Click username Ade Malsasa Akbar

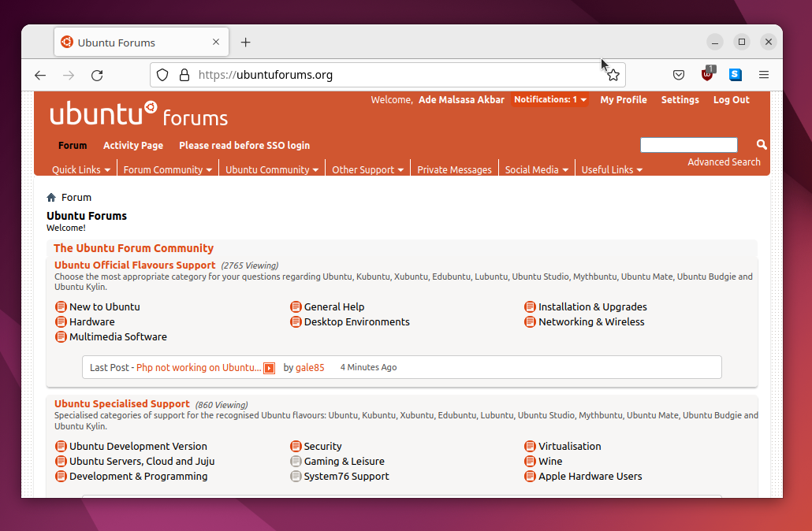click(461, 100)
